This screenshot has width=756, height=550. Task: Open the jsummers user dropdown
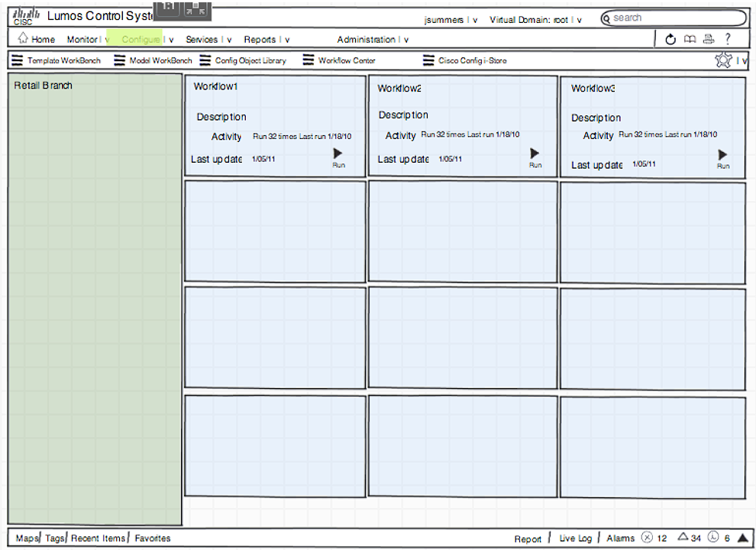[x=451, y=20]
